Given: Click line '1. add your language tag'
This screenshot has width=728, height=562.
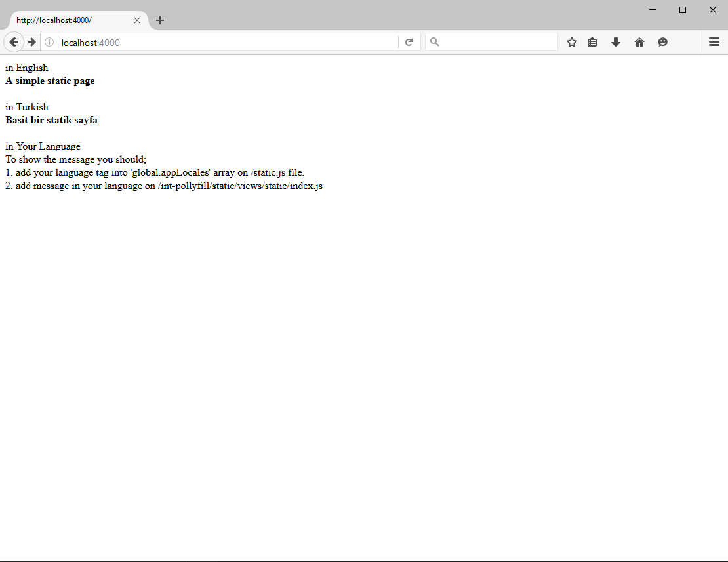Looking at the screenshot, I should pyautogui.click(x=155, y=172).
